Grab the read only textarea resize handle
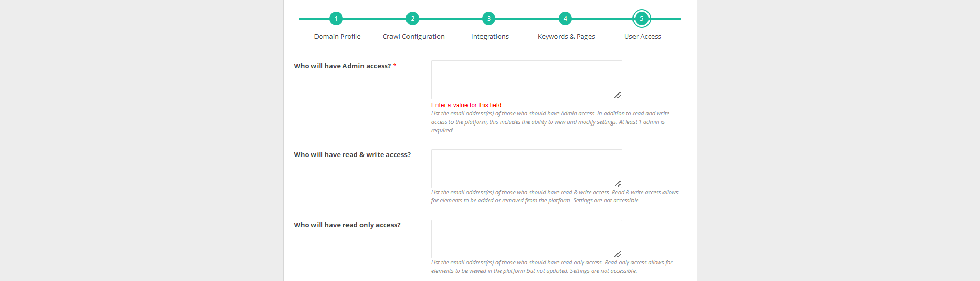This screenshot has width=980, height=281. [617, 254]
